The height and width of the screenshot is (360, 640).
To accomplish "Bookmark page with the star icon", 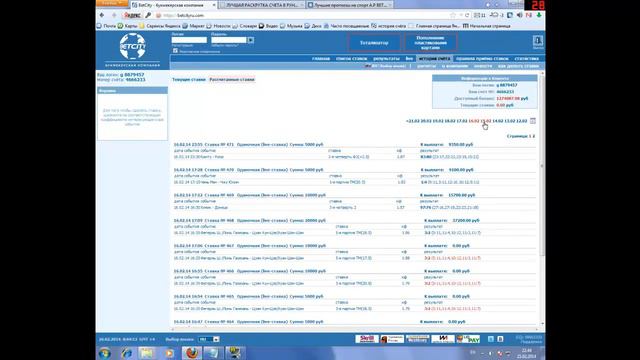I will tap(453, 15).
